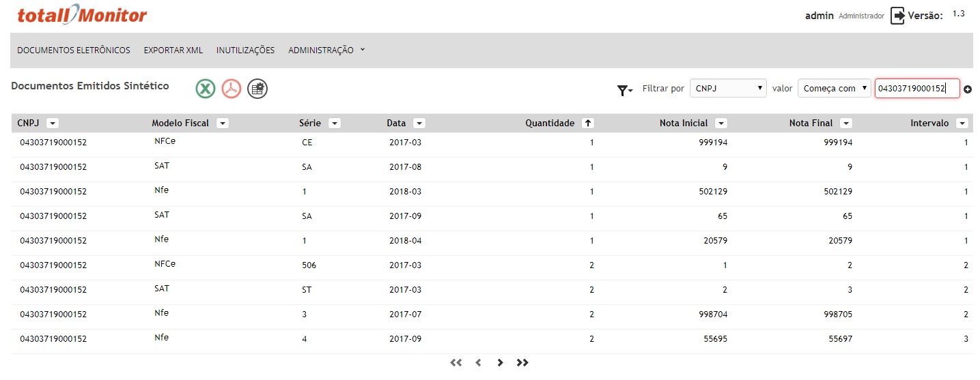Click the Nota Inicial column header text
This screenshot has height=380, width=980.
(x=684, y=123)
